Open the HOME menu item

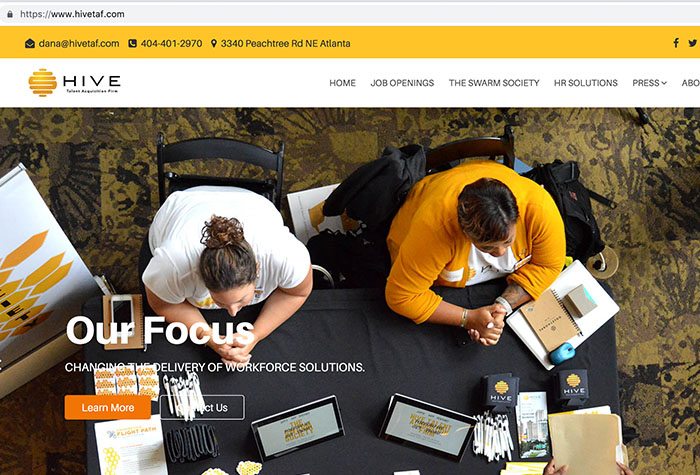coord(342,83)
